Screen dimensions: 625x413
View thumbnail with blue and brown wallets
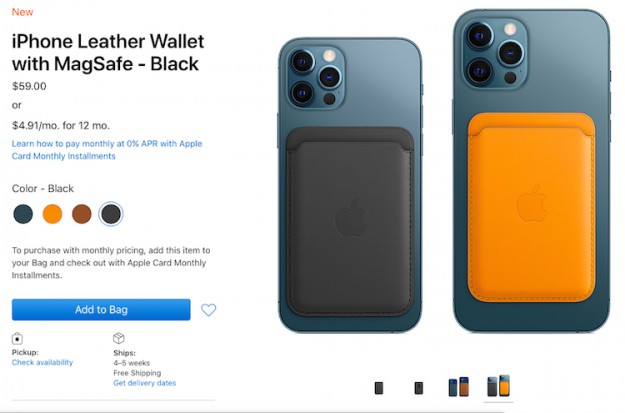click(x=458, y=387)
